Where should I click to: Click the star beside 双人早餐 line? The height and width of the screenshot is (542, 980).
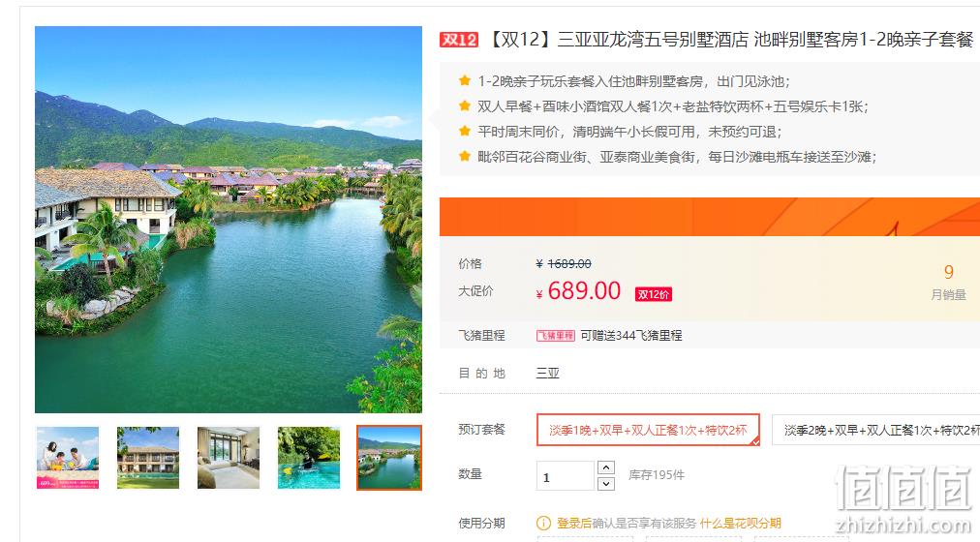point(465,106)
